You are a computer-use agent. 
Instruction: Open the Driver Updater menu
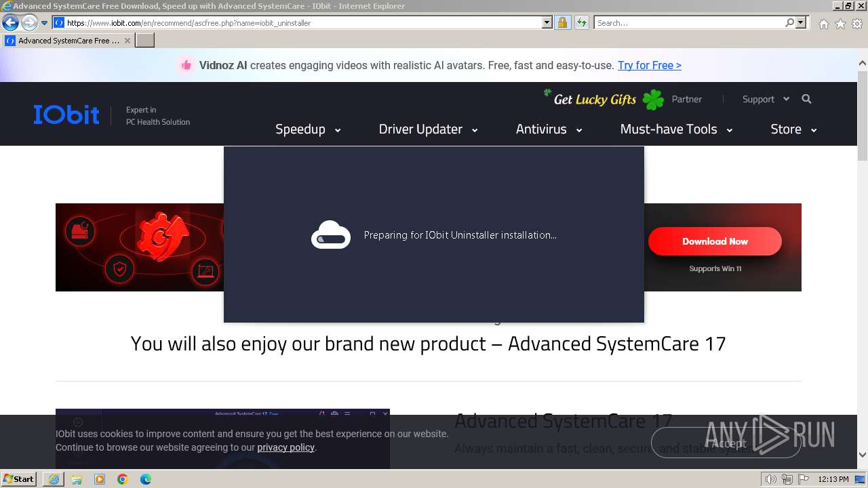click(x=428, y=129)
